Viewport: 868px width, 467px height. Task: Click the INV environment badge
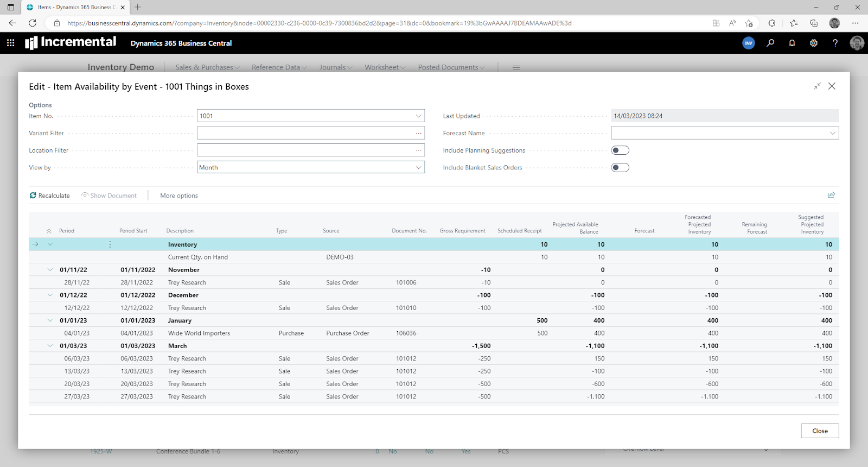tap(749, 43)
